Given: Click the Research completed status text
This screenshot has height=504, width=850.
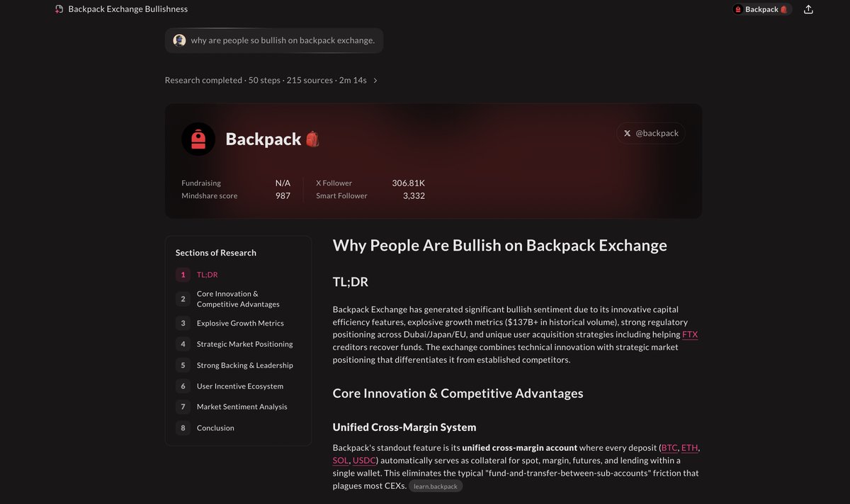Looking at the screenshot, I should 203,81.
